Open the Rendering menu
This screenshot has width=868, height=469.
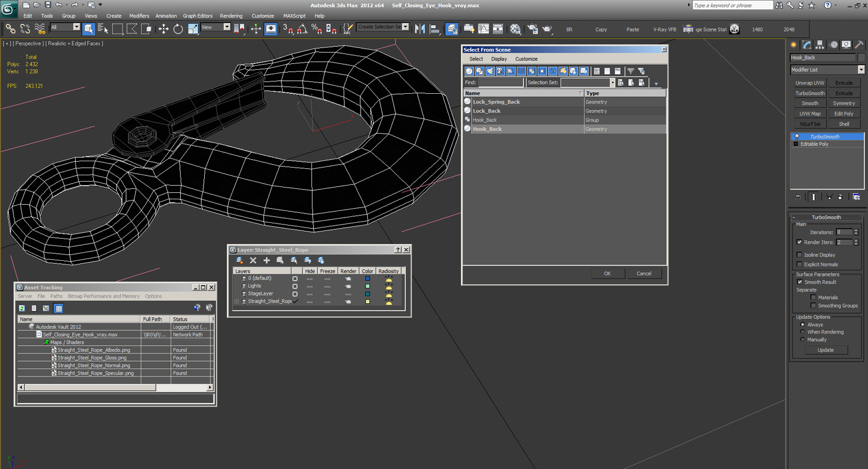pos(231,16)
